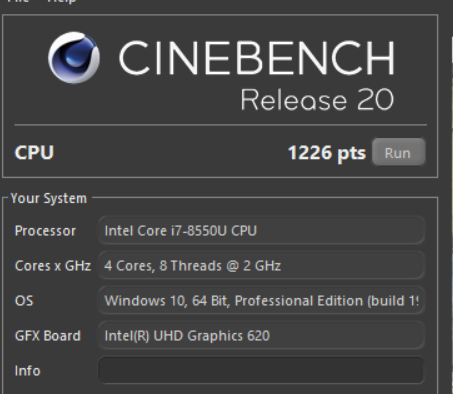Click the Windows 10 OS field
The image size is (453, 394).
[x=261, y=301]
